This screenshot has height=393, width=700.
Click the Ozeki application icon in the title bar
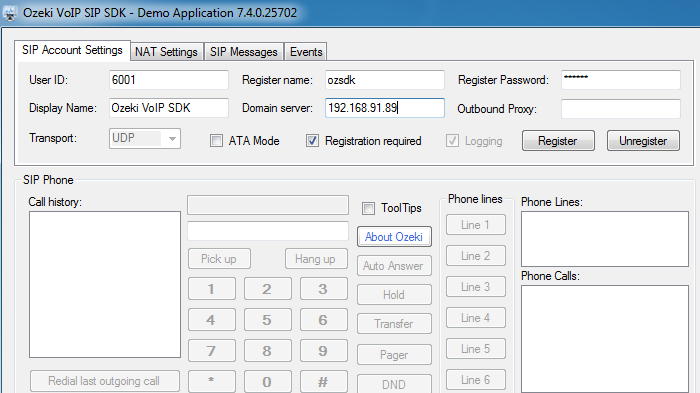pyautogui.click(x=10, y=13)
